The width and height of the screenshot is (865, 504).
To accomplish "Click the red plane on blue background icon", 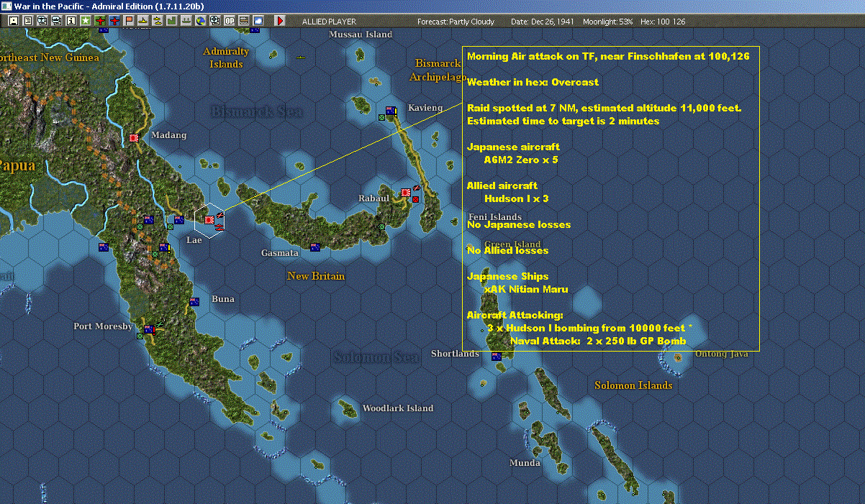I will pos(115,22).
